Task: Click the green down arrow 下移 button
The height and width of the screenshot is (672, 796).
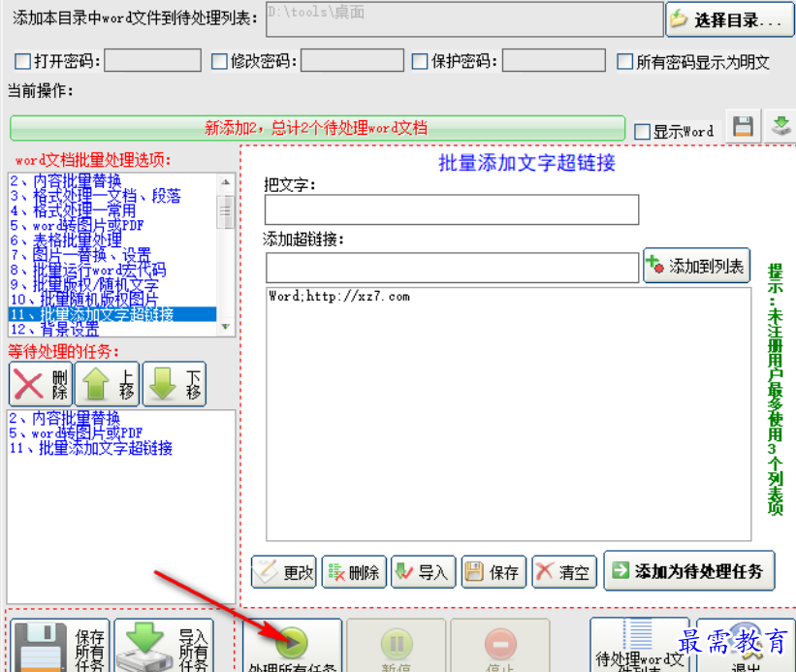Action: 175,384
